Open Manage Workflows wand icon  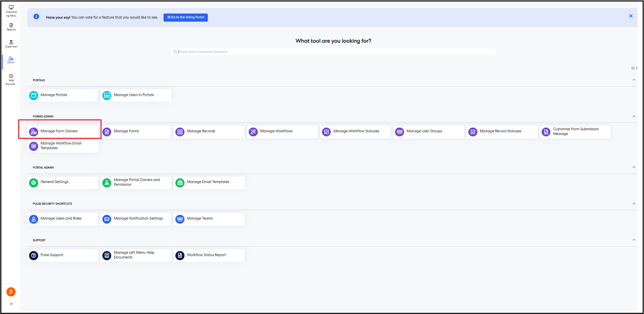click(x=253, y=132)
